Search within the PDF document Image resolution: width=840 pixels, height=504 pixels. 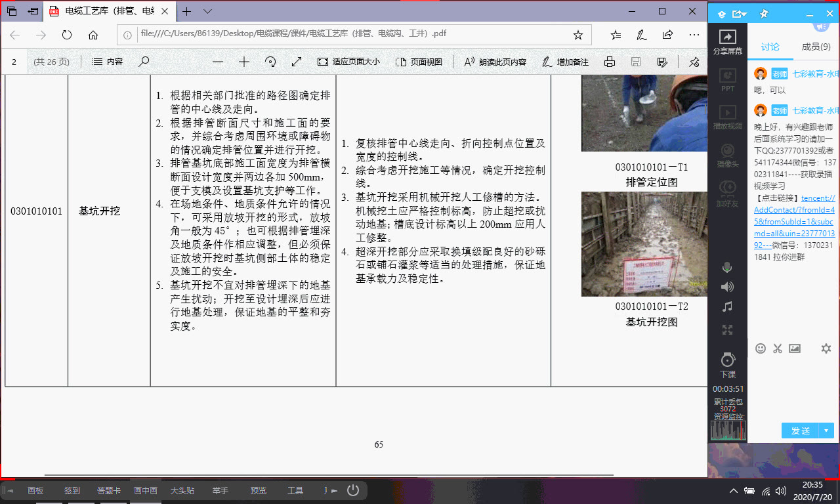[144, 62]
